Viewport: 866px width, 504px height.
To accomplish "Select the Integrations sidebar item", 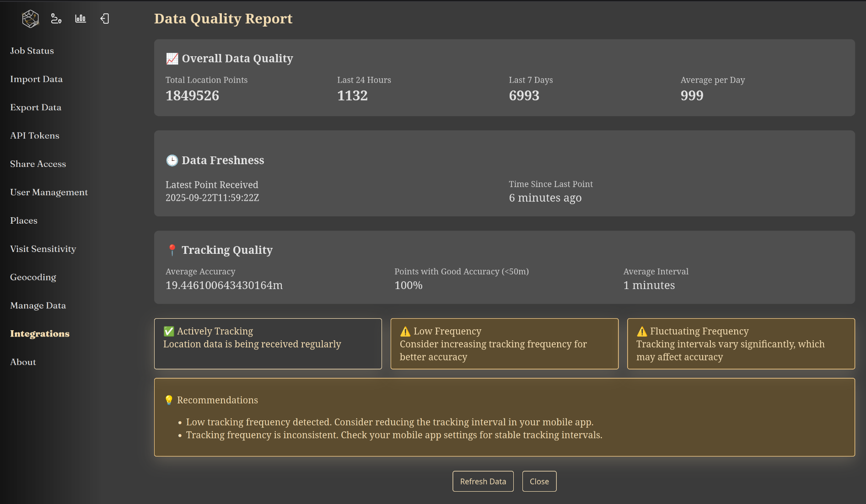I will (x=40, y=334).
